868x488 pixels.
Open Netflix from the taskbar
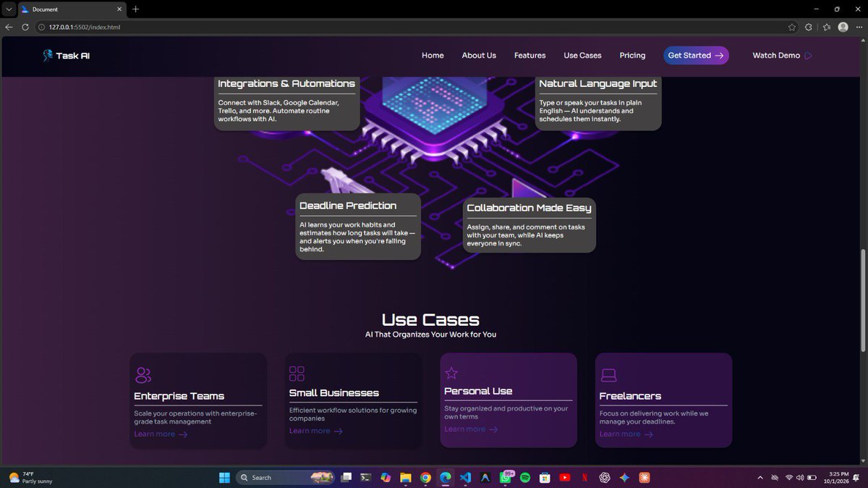[x=584, y=477]
